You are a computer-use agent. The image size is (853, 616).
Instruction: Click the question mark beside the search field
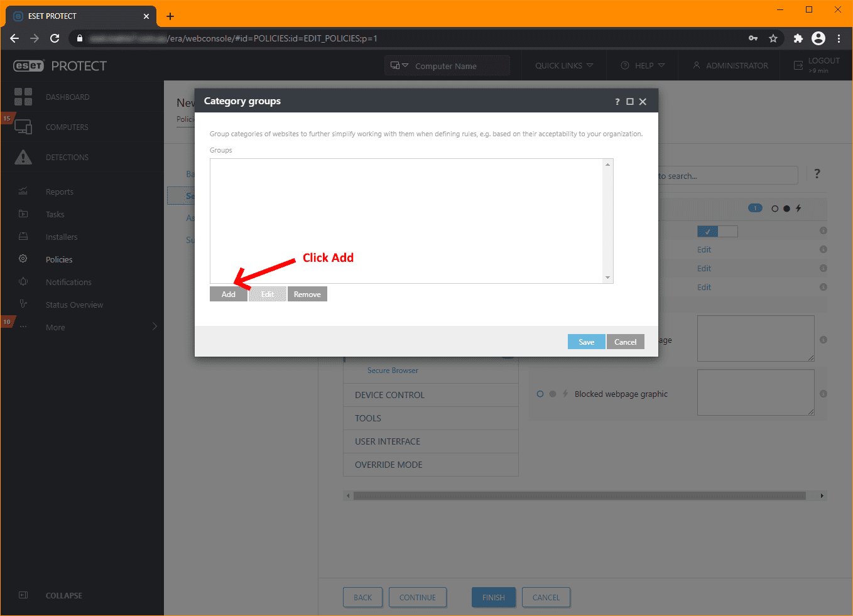817,174
